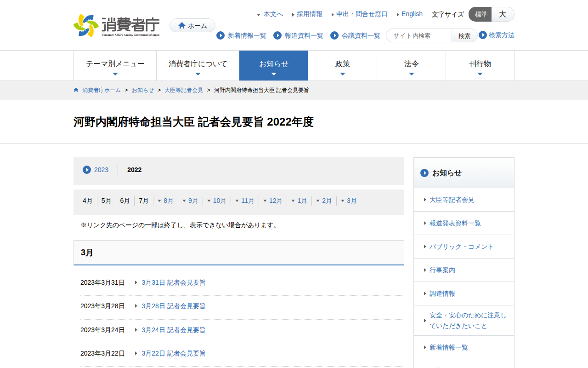Click the arrow icon beside 会議資料一覧

(334, 35)
